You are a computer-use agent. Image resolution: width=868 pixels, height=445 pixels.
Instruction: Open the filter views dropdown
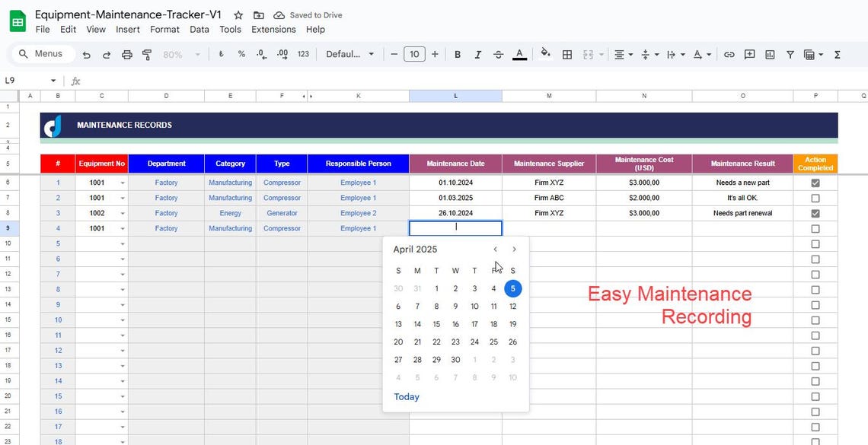click(813, 54)
